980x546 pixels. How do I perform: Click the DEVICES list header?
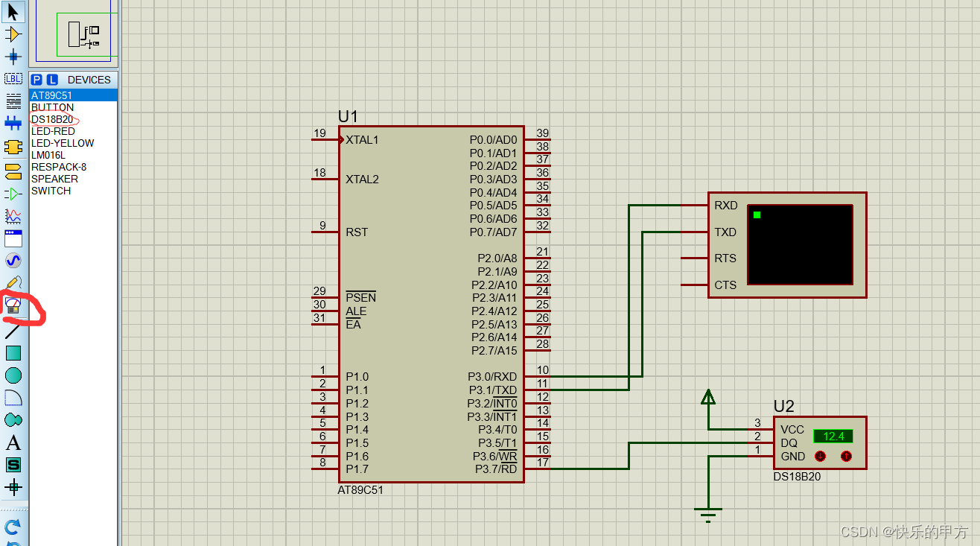click(x=89, y=80)
